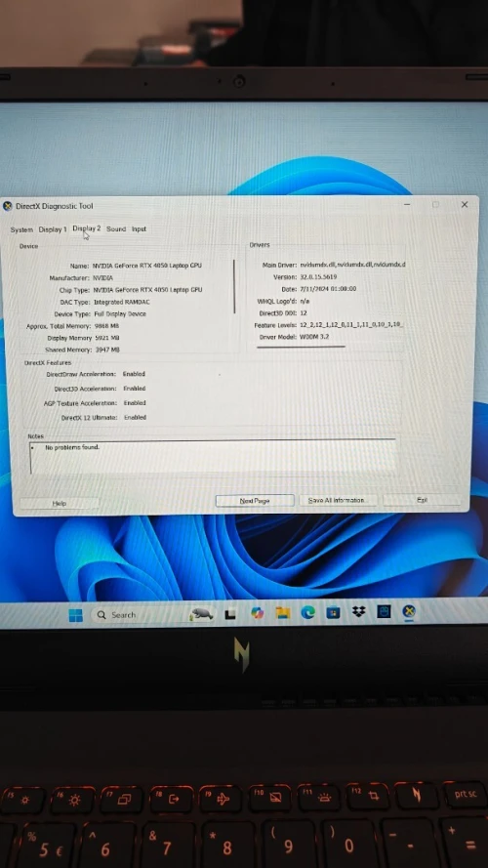Viewport: 488px width, 868px height.
Task: Click Direct3D Acceleration Enabled value
Action: click(135, 389)
